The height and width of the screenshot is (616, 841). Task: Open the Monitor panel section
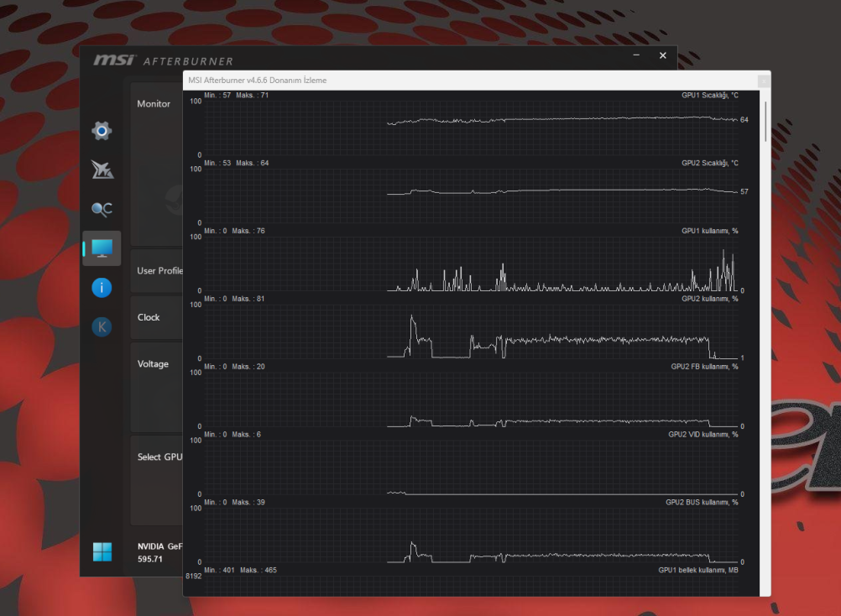(x=157, y=164)
